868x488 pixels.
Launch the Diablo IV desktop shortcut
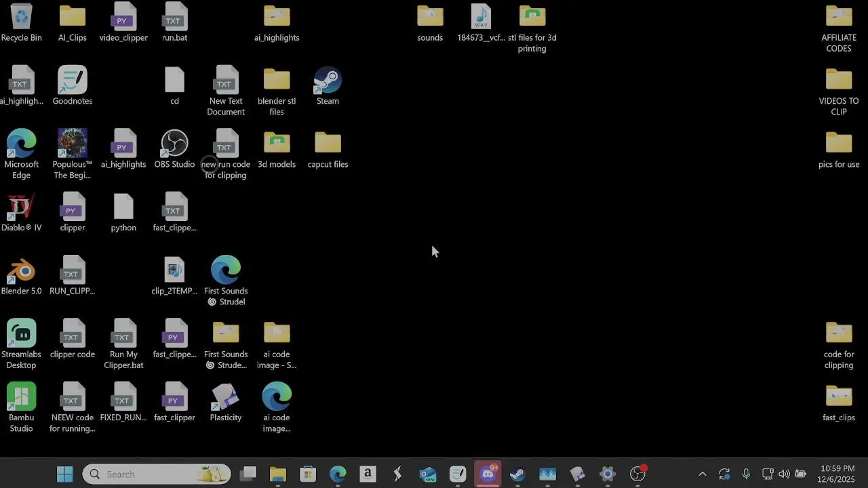[22, 212]
